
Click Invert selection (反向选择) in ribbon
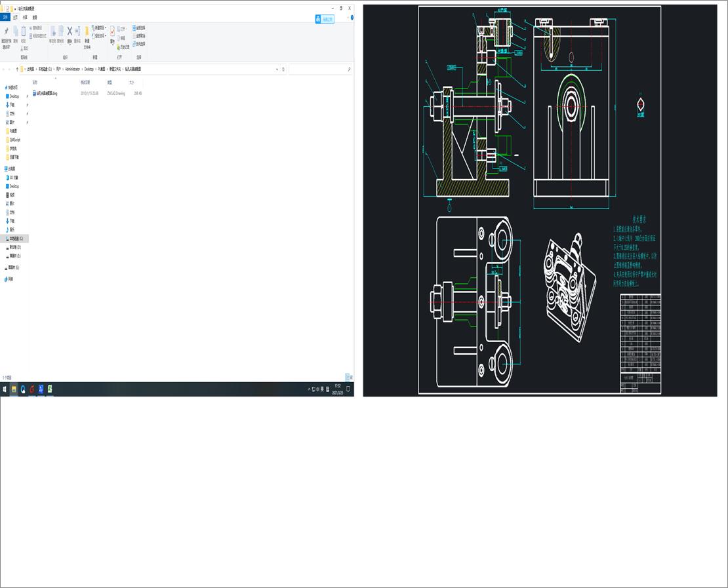(x=139, y=44)
